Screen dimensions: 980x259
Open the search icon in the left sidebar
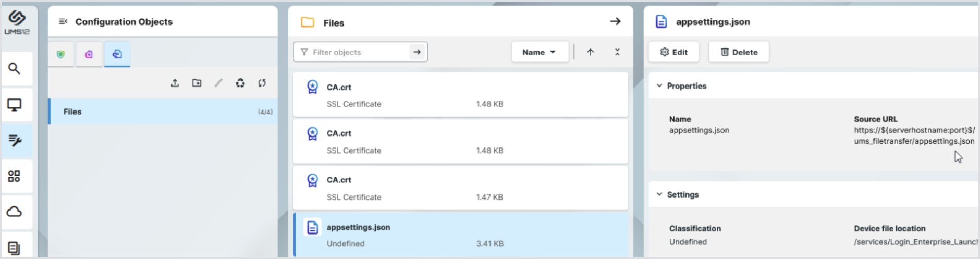pyautogui.click(x=15, y=68)
